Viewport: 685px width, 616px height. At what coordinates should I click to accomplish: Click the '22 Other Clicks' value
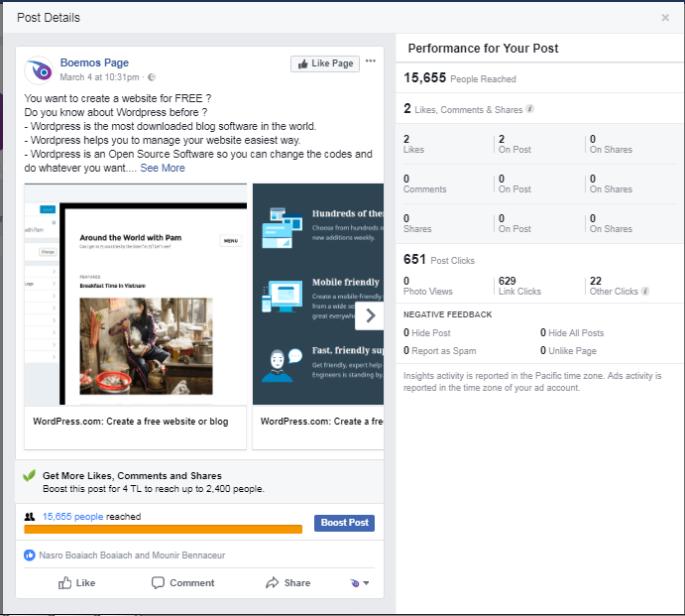click(614, 286)
